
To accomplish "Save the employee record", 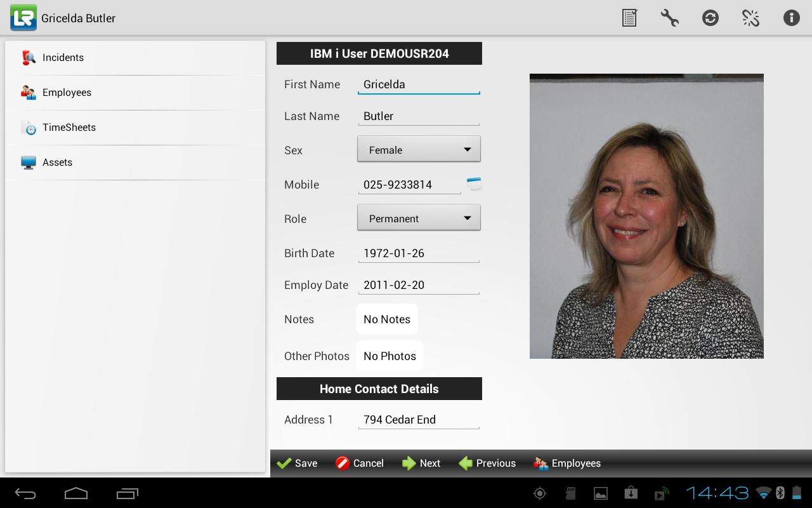I will click(298, 464).
